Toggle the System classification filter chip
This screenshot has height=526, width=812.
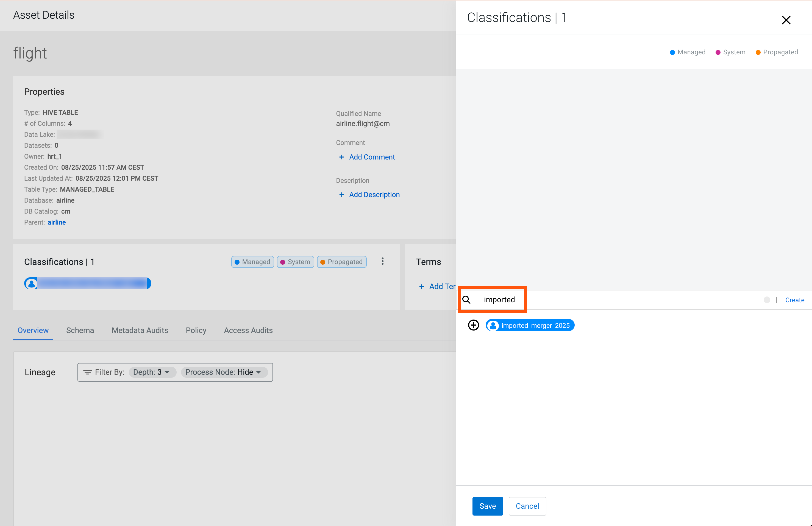295,262
